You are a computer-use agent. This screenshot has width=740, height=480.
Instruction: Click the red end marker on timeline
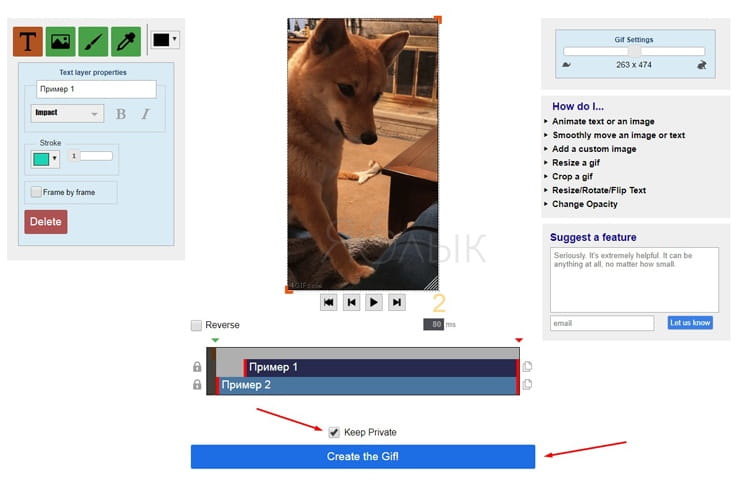coord(519,340)
